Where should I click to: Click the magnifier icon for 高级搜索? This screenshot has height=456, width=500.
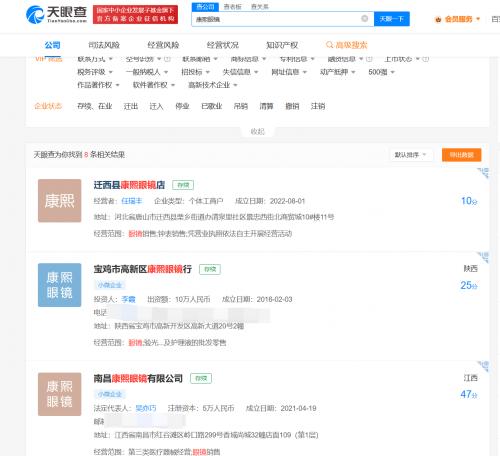[329, 45]
